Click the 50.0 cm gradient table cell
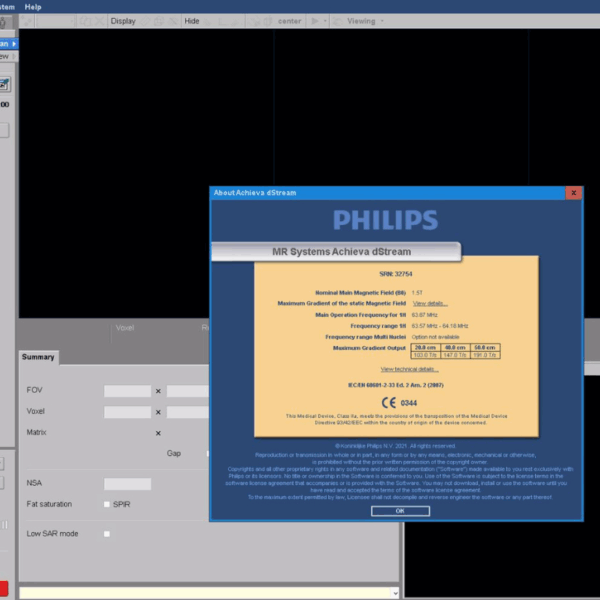 click(485, 347)
